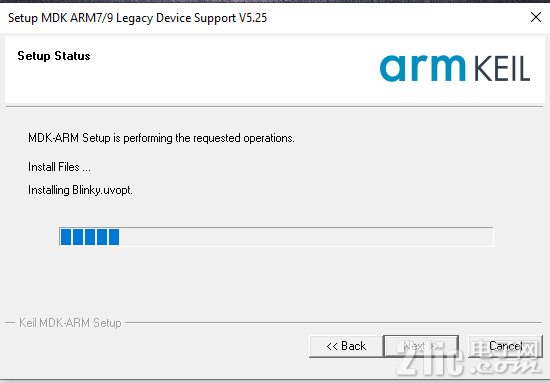Image resolution: width=550 pixels, height=383 pixels.
Task: Click the last blue progress block
Action: pos(114,237)
